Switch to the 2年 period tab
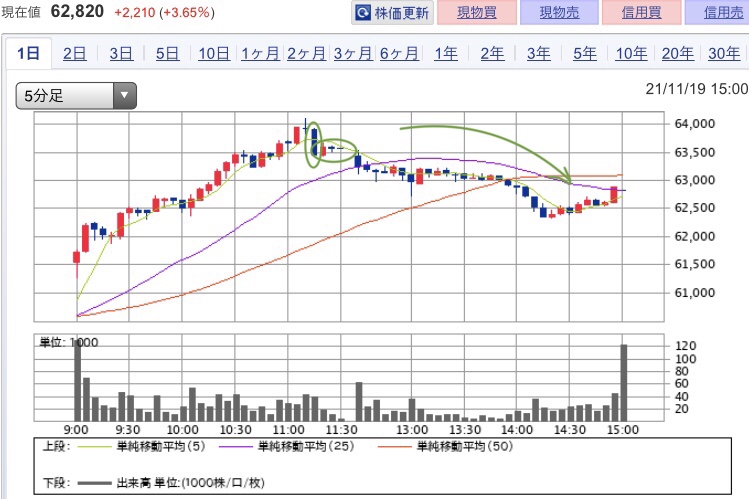The width and height of the screenshot is (749, 499). 492,53
